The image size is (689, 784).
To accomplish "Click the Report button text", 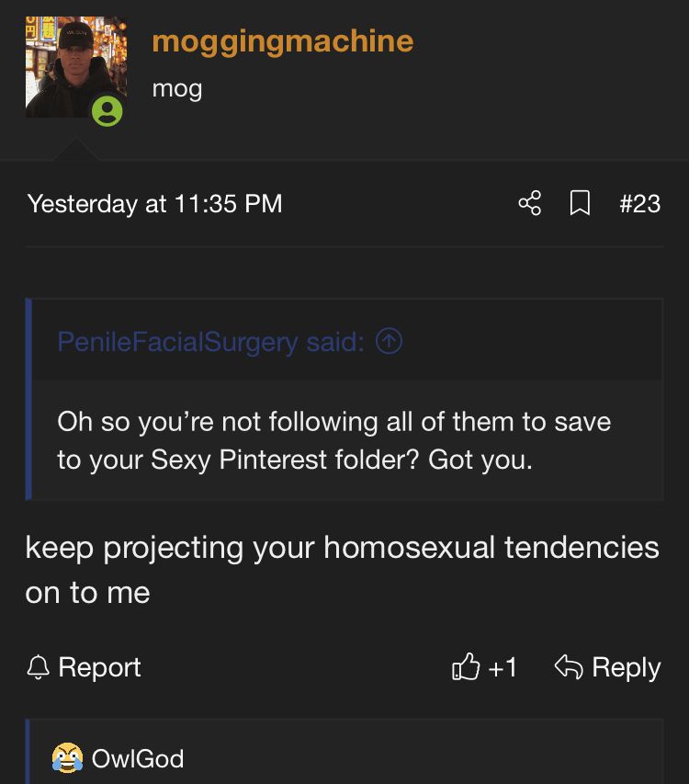I will click(x=99, y=667).
